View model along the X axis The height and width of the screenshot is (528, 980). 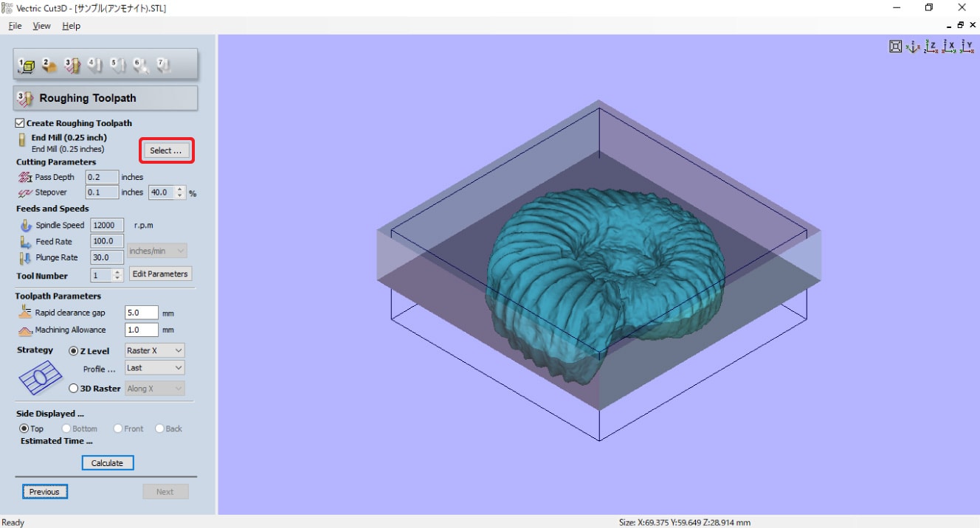point(948,46)
